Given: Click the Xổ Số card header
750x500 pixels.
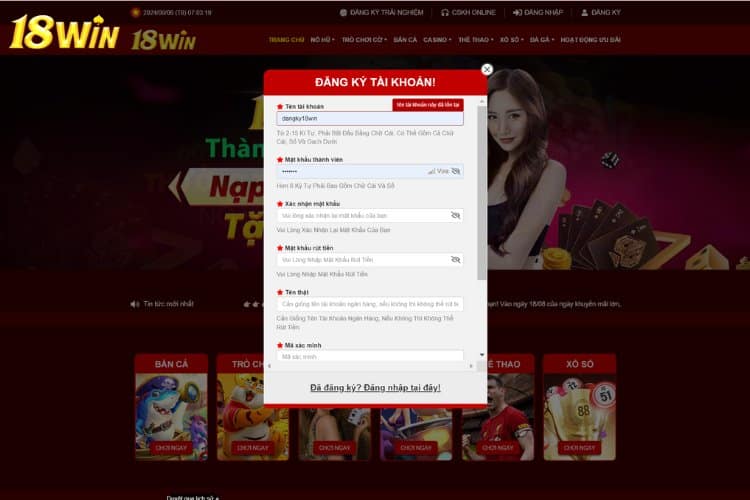Looking at the screenshot, I should pos(580,364).
